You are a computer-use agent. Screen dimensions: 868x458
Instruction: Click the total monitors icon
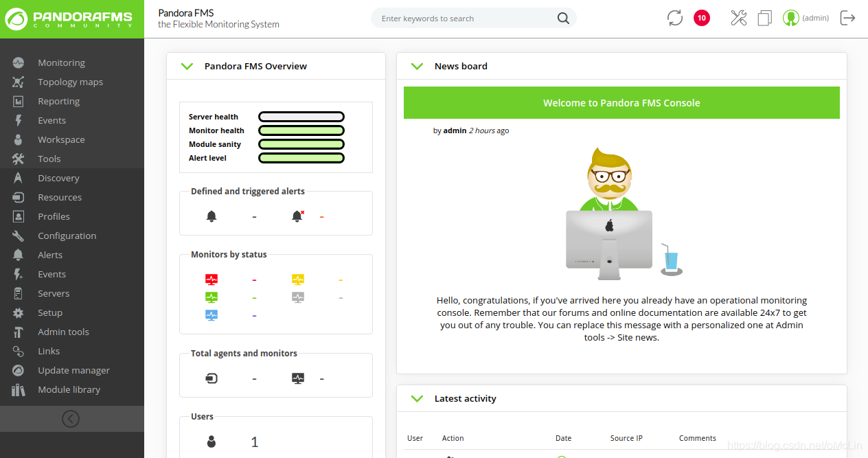click(x=297, y=378)
